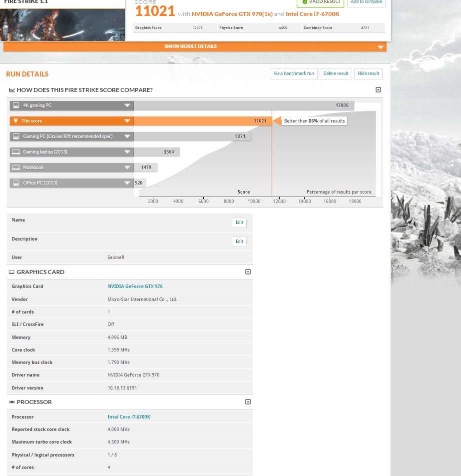Click the Memory value 4.096 MB
Screen dimensions: 461x476
pyautogui.click(x=117, y=337)
